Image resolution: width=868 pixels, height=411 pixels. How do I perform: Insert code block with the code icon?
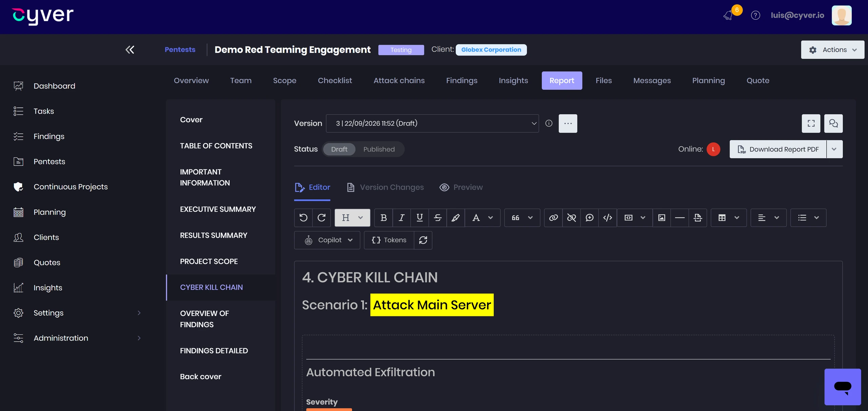[607, 218]
